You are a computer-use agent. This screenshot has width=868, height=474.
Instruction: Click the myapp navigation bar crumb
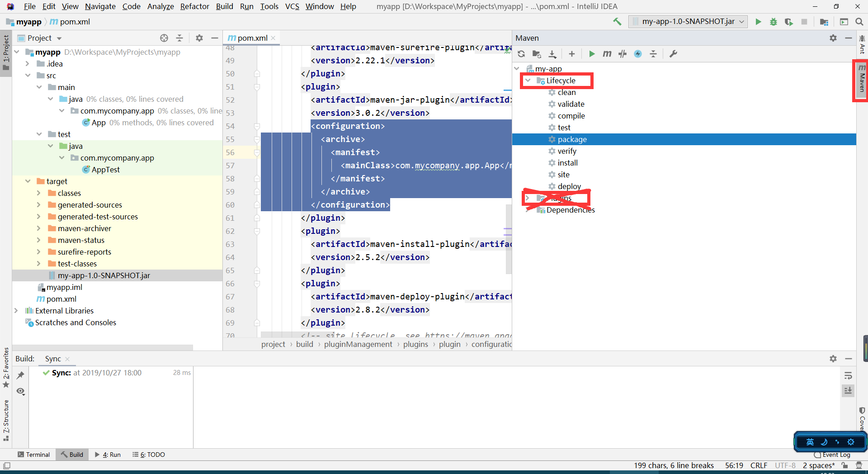coord(24,22)
